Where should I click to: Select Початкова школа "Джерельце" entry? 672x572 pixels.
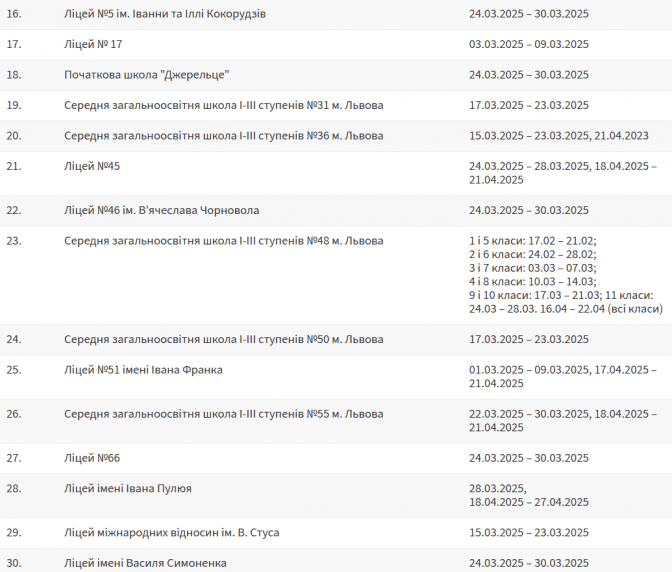tap(147, 75)
